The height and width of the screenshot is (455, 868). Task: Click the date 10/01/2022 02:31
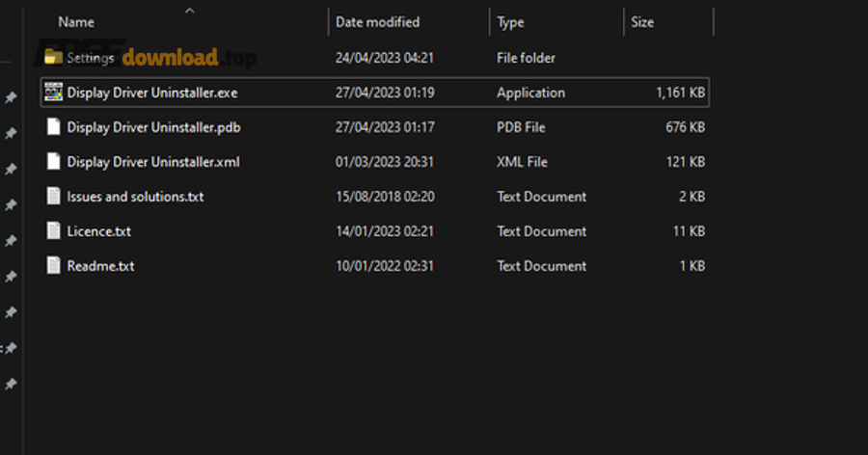[385, 266]
